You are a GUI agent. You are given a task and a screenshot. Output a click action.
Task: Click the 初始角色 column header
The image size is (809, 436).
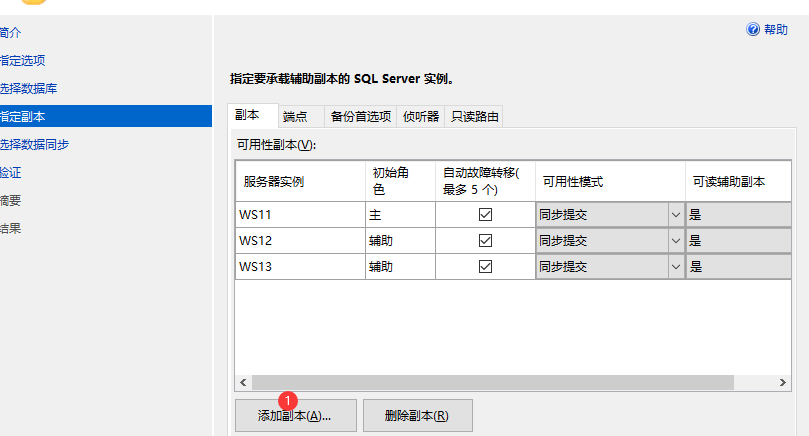tap(400, 181)
